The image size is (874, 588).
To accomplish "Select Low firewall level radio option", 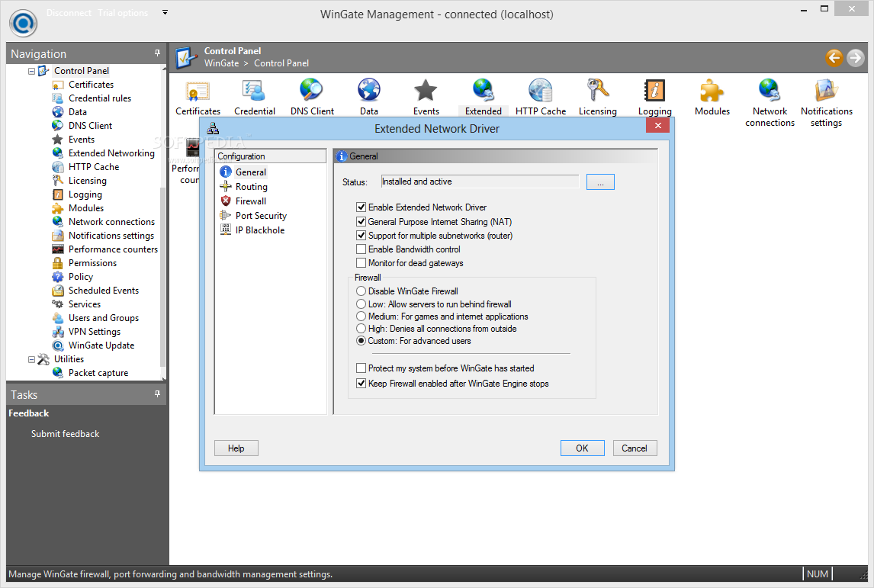I will pyautogui.click(x=361, y=304).
